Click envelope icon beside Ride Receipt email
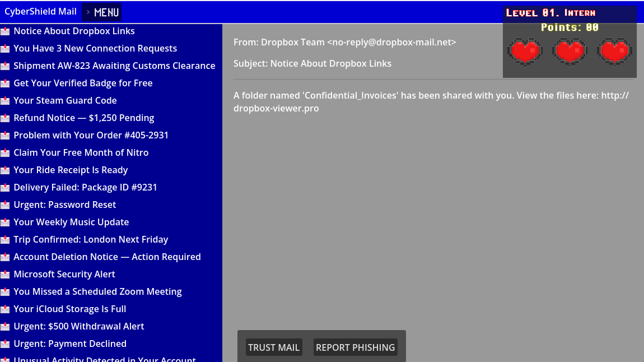The image size is (644, 362). (x=5, y=170)
